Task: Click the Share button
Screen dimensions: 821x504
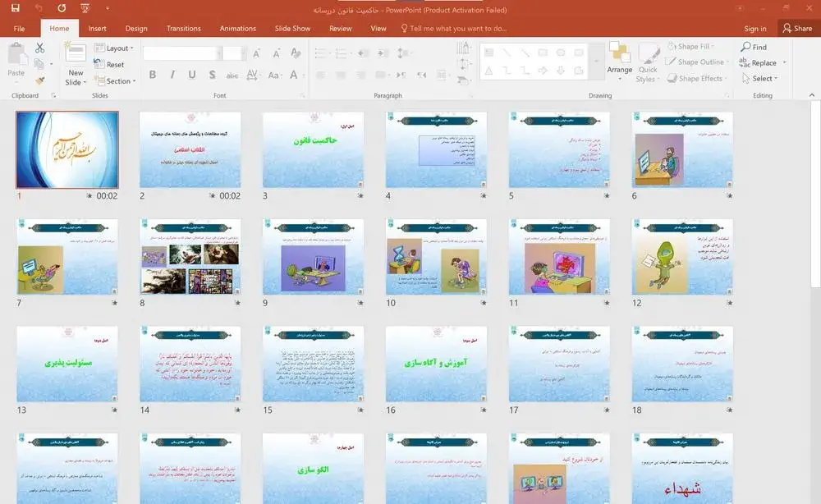Action: (796, 29)
